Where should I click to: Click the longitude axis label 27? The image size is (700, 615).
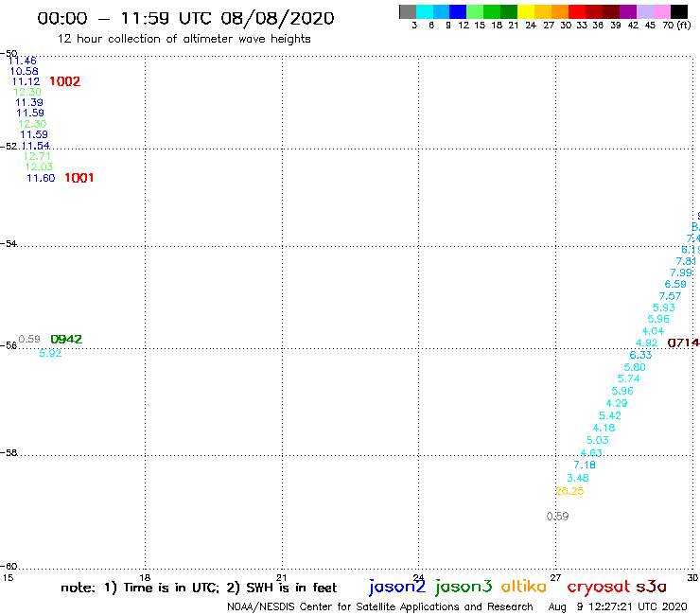pyautogui.click(x=555, y=577)
